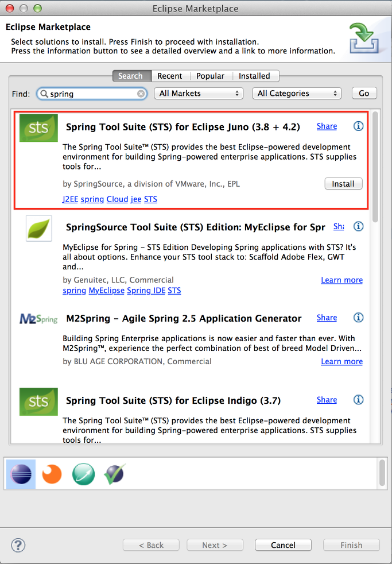Share Spring Tool Suite for Indigo

click(327, 400)
